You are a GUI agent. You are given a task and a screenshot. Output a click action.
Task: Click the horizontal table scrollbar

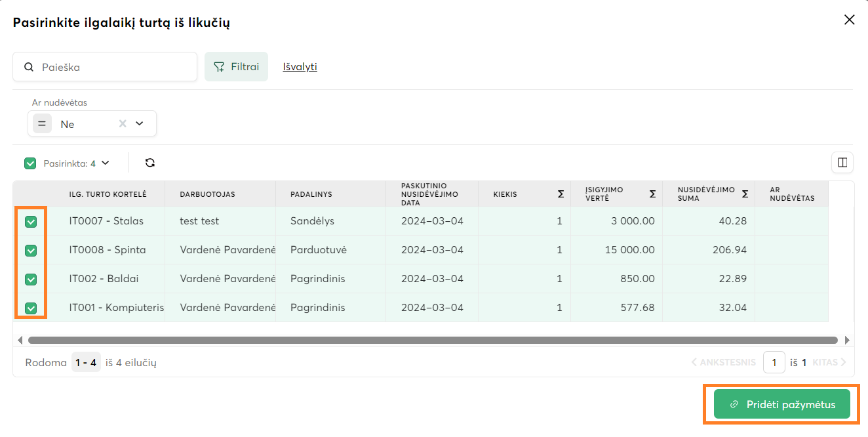tap(433, 340)
